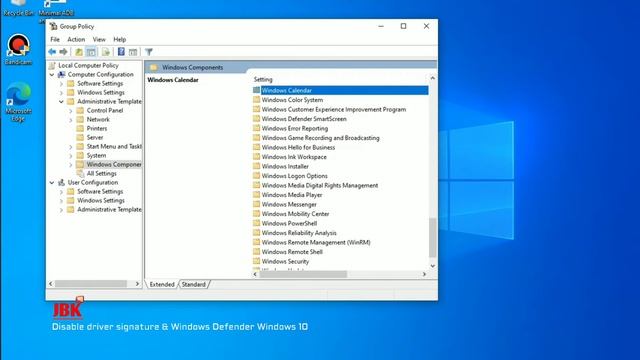Click the tree pane horizontal scrollbar thumb
This screenshot has width=640, height=360.
coord(91,284)
